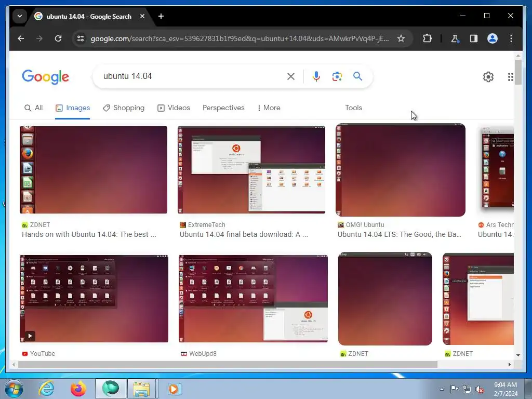532x399 pixels.
Task: Click the scroll-down arrow of vertical scrollbar
Action: (x=518, y=355)
